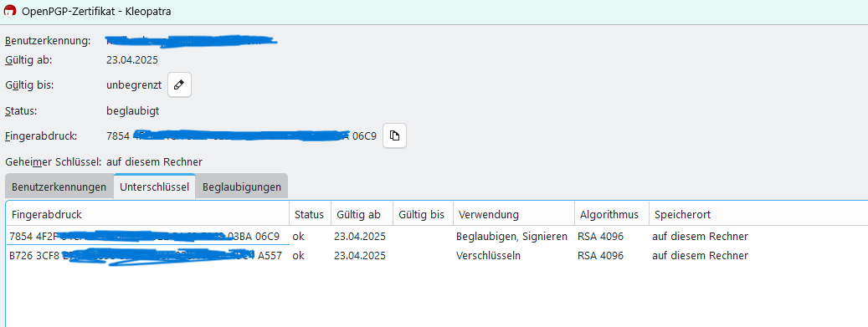Viewport: 868px width, 327px height.
Task: Click 23.04.2025 in the Beglaubigen, Signieren row
Action: 360,236
